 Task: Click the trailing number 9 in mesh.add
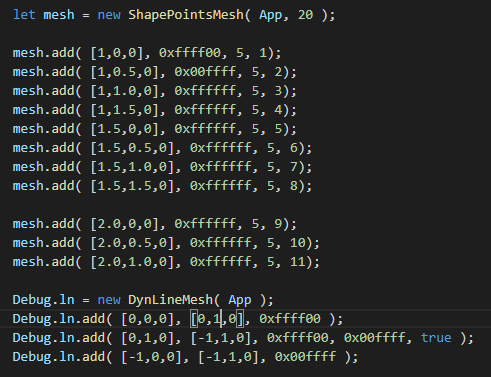pos(278,224)
